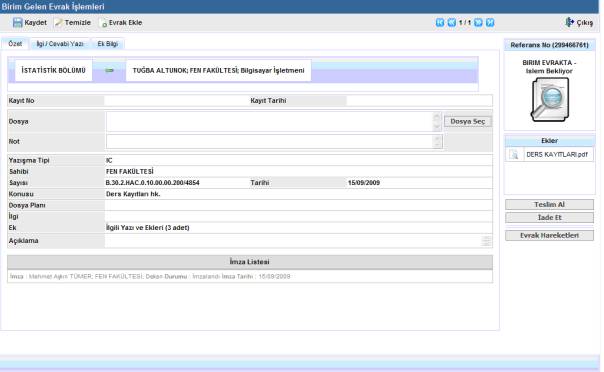The image size is (604, 372).
Task: Click the Çıkış exit label
Action: coord(585,23)
